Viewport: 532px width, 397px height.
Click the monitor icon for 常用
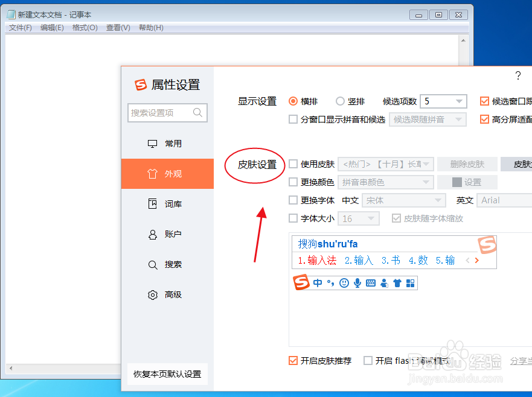(152, 144)
